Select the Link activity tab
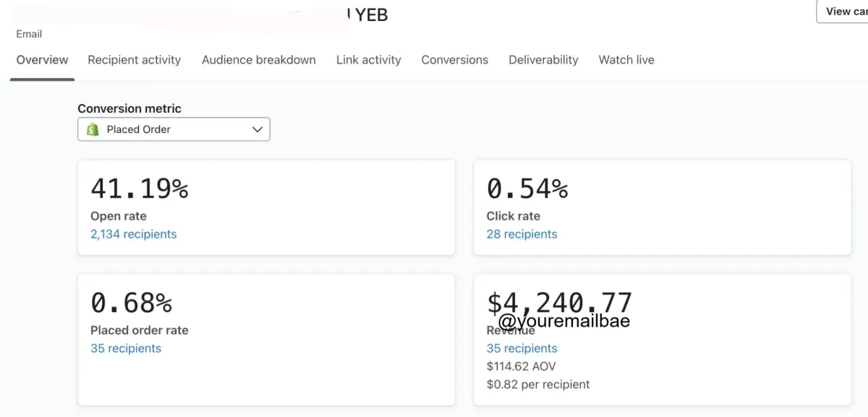 pos(369,60)
